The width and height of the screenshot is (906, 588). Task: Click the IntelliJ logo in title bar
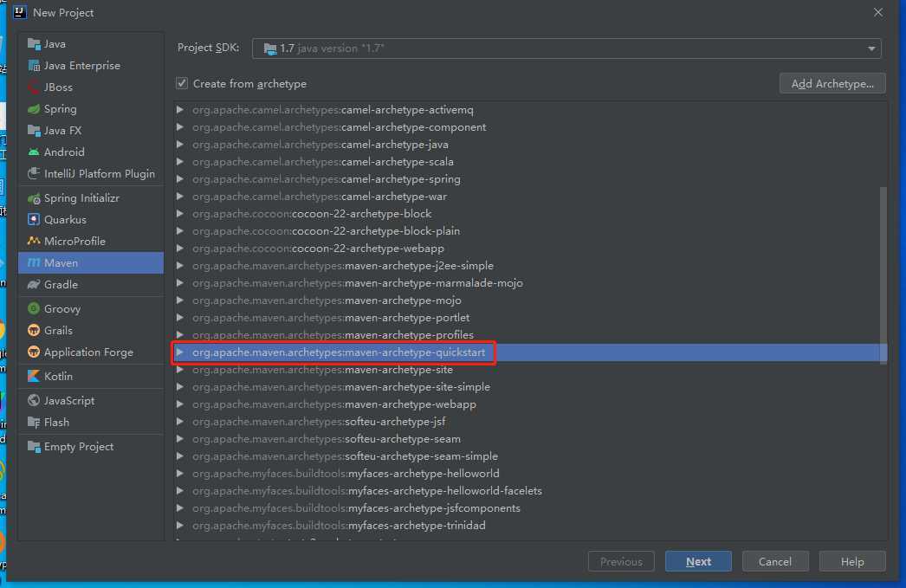tap(20, 12)
